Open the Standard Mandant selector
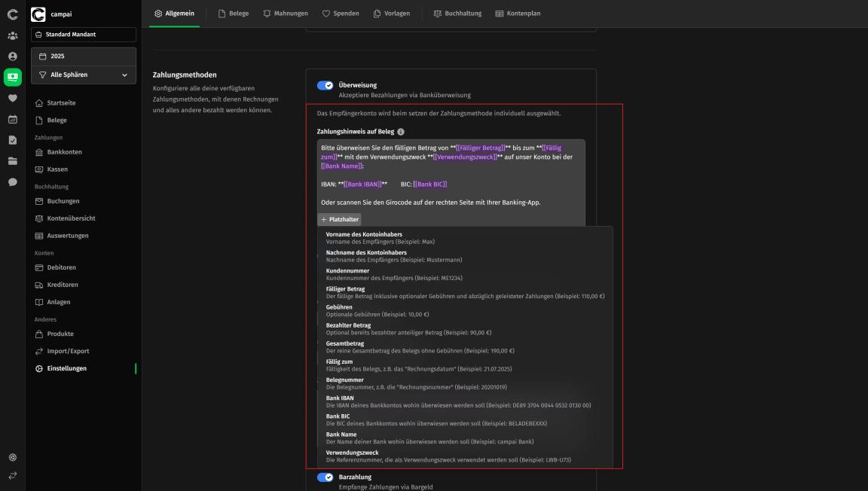 pyautogui.click(x=84, y=35)
